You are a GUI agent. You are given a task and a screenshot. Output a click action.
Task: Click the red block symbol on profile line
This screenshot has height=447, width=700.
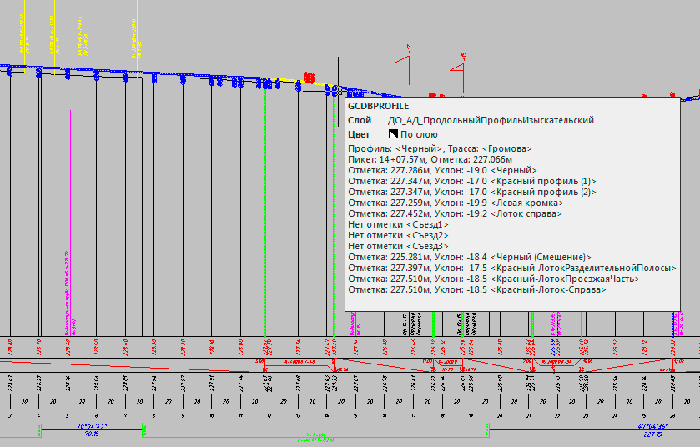(x=309, y=78)
